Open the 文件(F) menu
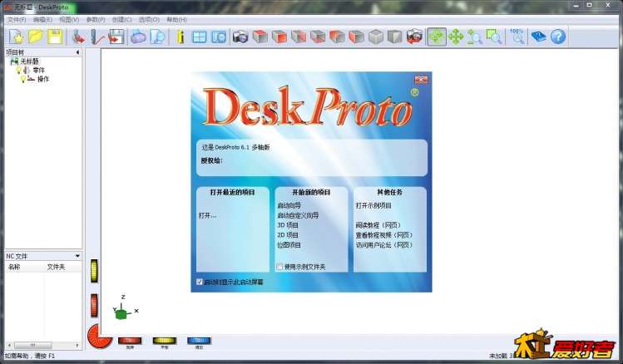 [17, 19]
